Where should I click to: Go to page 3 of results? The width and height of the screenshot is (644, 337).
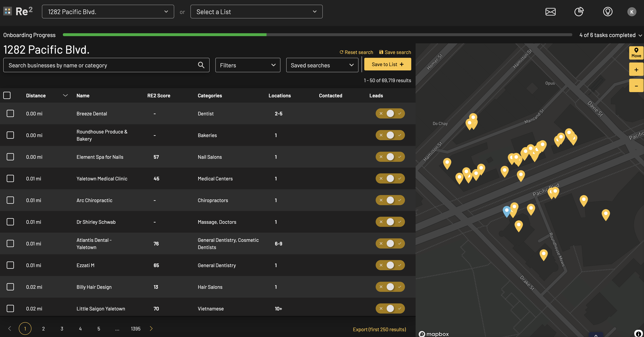pos(62,329)
